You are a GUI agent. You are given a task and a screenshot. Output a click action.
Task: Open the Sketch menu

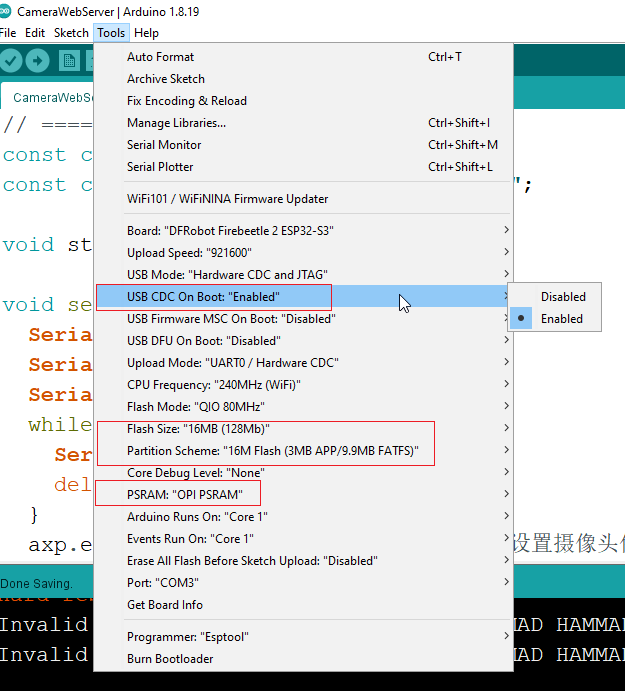point(71,33)
